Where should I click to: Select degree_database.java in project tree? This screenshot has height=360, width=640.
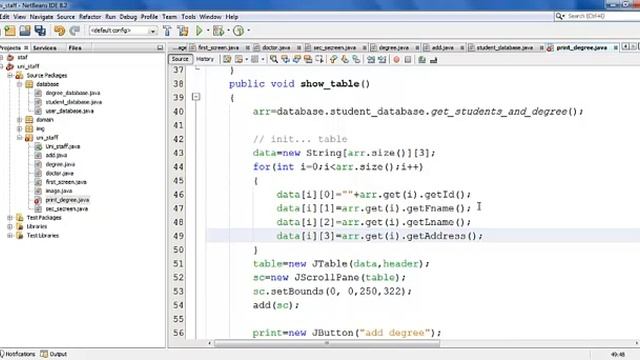point(73,93)
